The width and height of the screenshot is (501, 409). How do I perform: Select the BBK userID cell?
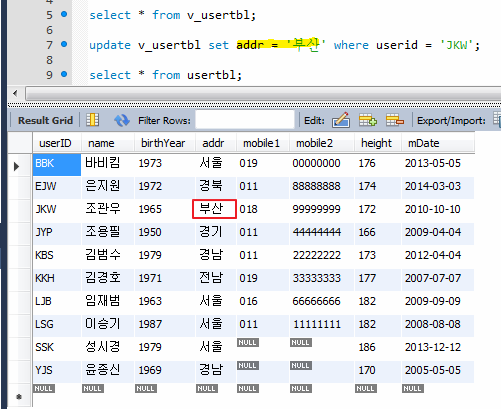click(57, 164)
